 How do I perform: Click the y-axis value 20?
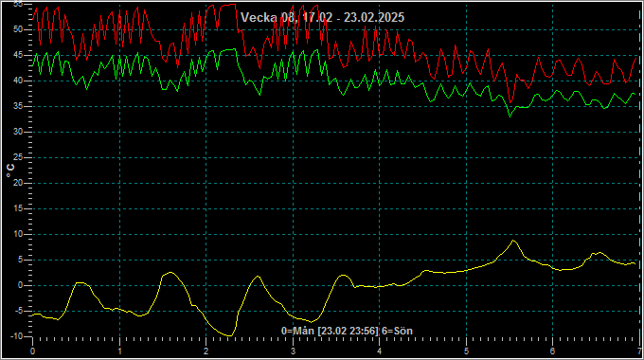(18, 183)
